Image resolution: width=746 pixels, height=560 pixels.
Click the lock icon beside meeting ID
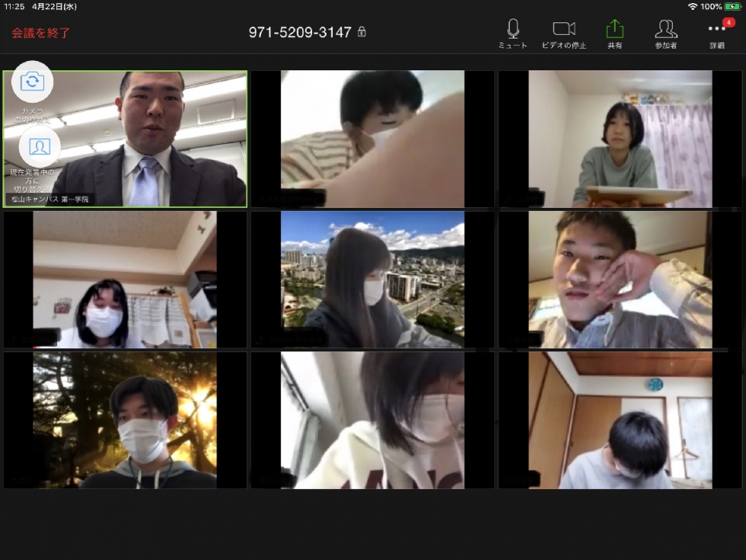pos(362,32)
